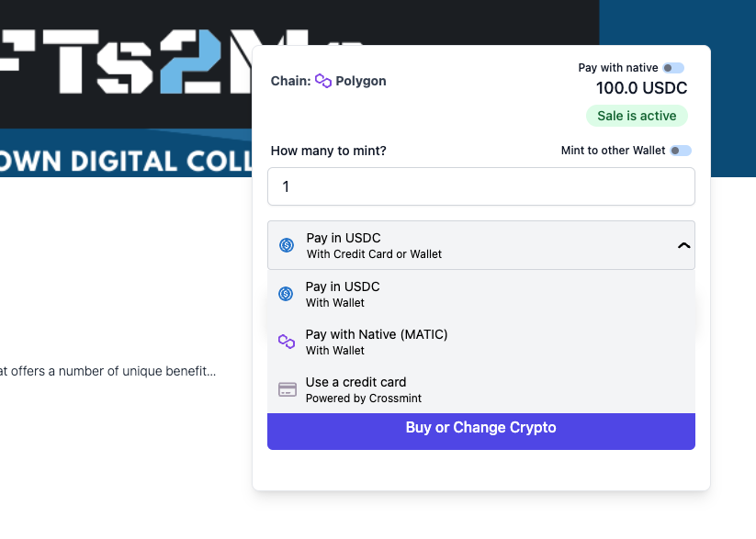Click the Sale is active badge
This screenshot has height=539, width=756.
pyautogui.click(x=637, y=116)
